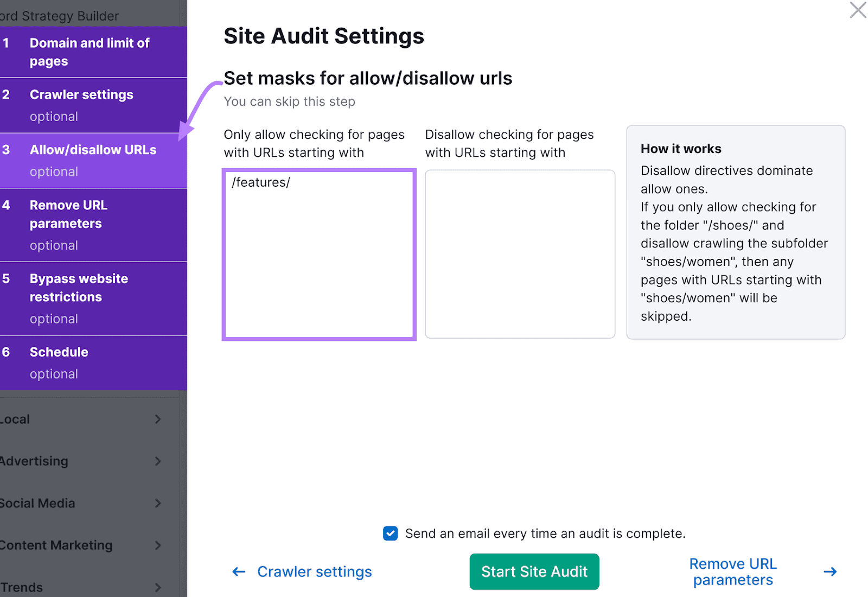The width and height of the screenshot is (868, 597).
Task: Click the forward arrow icon after Remove URL parameters
Action: click(x=830, y=571)
